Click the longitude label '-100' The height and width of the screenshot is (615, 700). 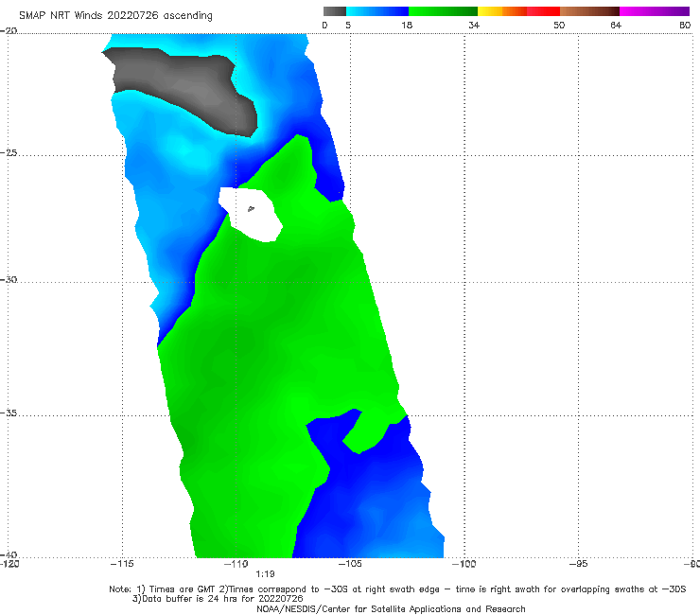click(x=464, y=564)
